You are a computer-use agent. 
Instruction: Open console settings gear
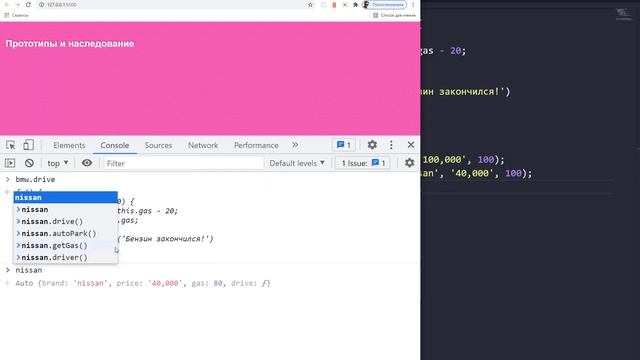(409, 163)
